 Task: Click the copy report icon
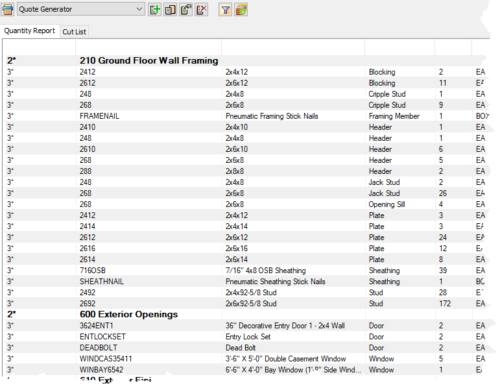click(x=170, y=10)
